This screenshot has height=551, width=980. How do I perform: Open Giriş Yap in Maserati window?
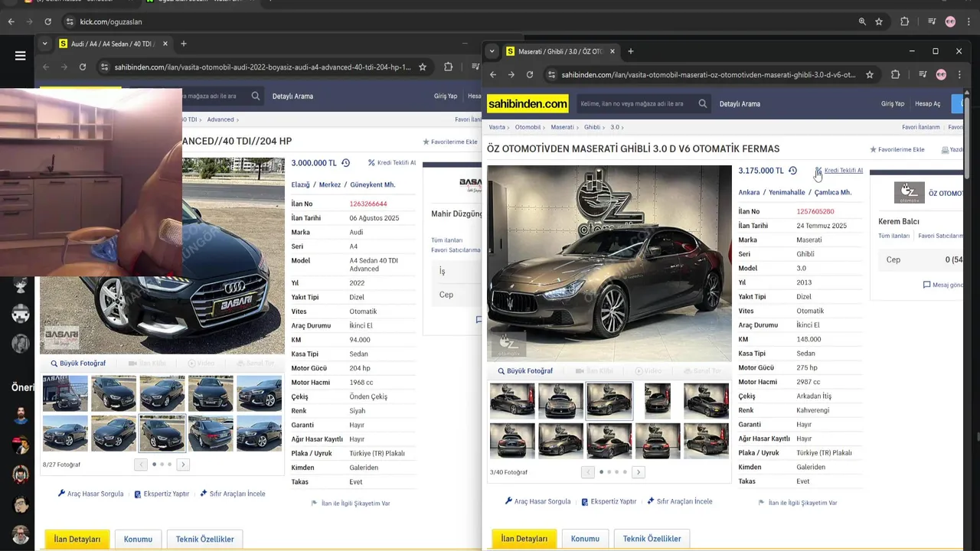[893, 103]
